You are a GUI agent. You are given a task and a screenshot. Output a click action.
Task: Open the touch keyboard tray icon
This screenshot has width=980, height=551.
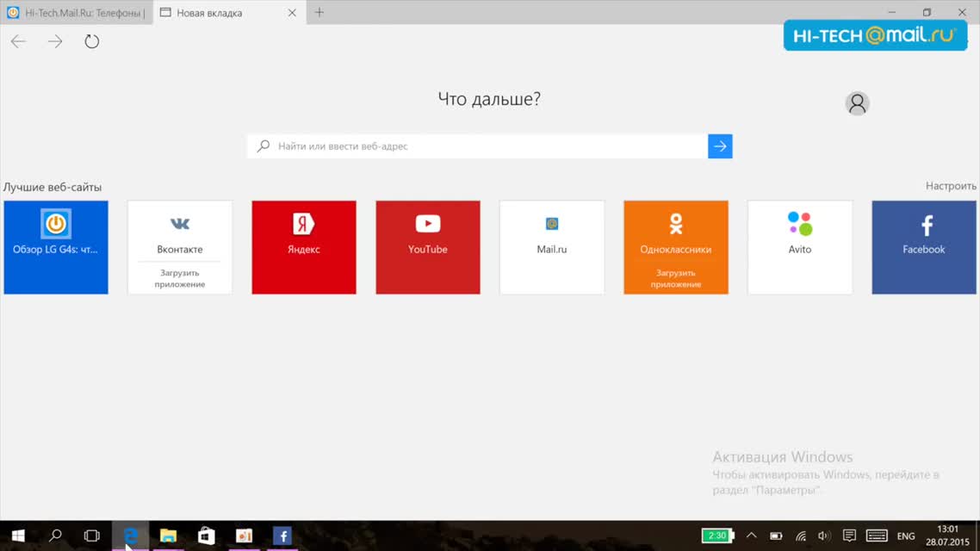click(877, 536)
